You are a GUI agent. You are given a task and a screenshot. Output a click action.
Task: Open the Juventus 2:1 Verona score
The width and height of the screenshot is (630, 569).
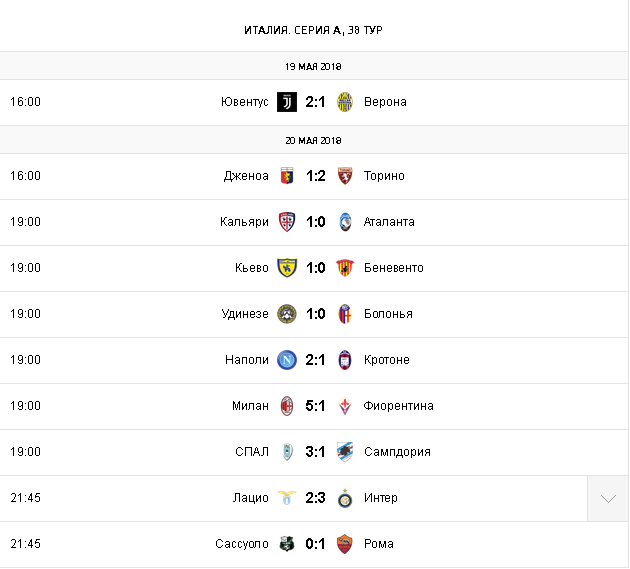coord(316,102)
